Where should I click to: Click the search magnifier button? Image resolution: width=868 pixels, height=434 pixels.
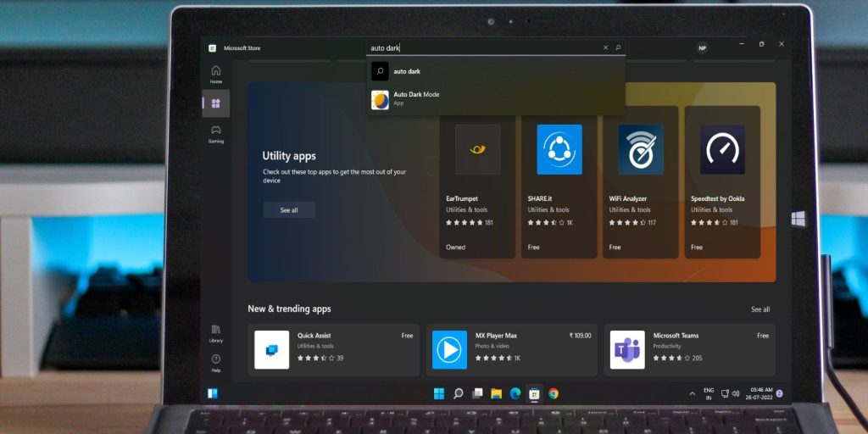pyautogui.click(x=618, y=48)
